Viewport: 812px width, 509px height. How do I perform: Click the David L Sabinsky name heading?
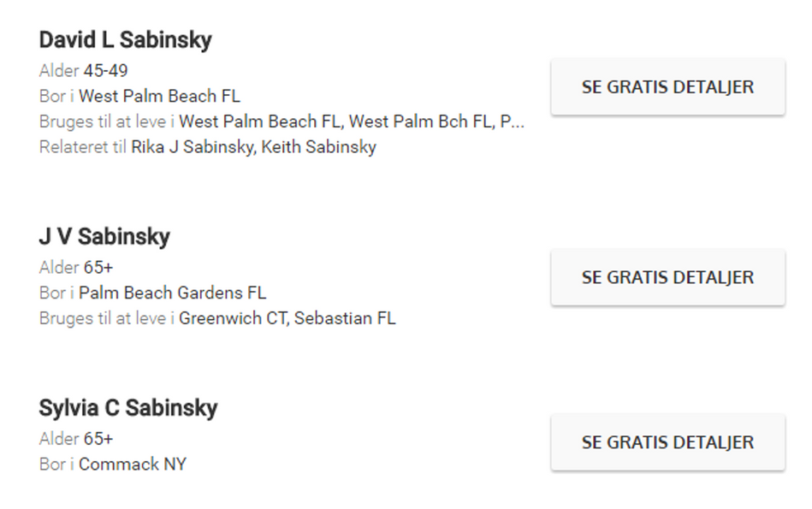point(125,40)
